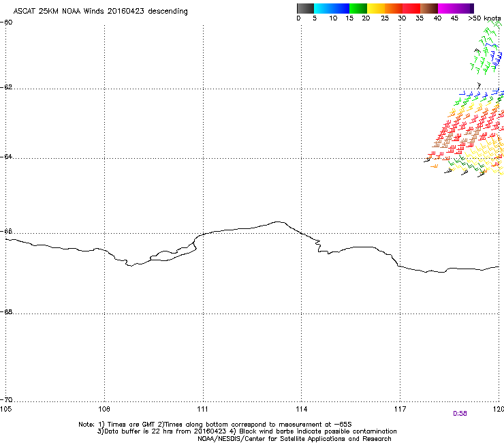This screenshot has height=443, width=504.
Task: Click the longitude label '111'
Action: click(x=202, y=409)
